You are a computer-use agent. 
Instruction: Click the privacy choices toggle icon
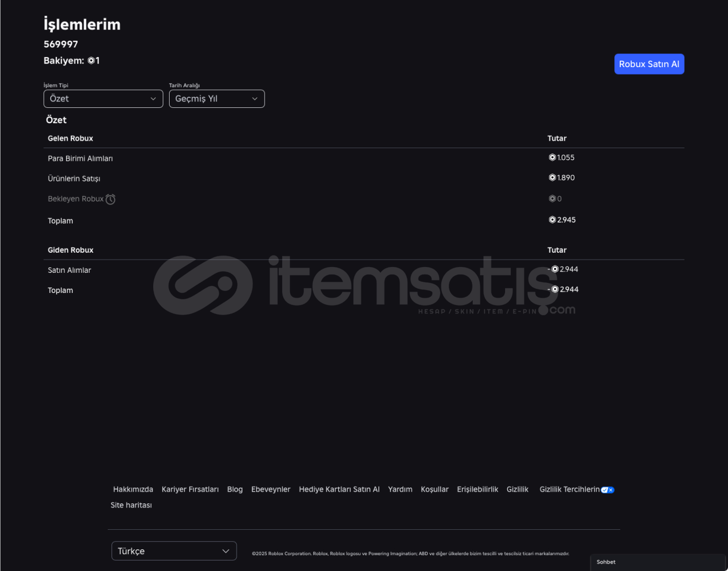coord(608,490)
